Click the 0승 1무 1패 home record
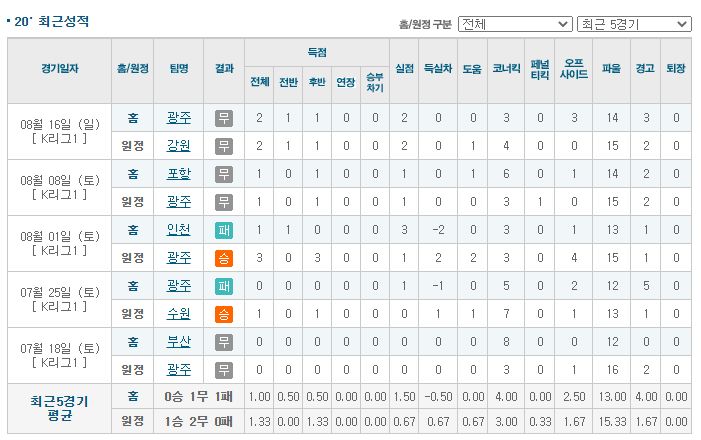 point(198,397)
